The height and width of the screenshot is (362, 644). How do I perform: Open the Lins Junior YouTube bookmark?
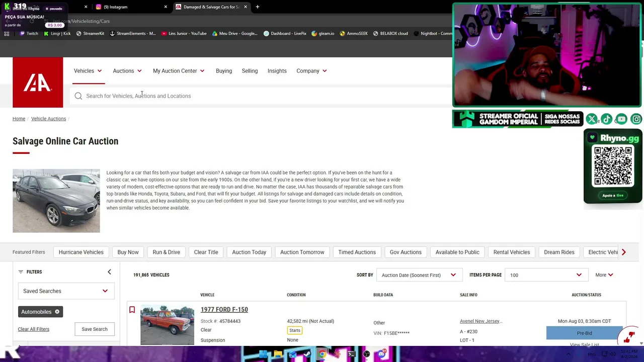[184, 34]
